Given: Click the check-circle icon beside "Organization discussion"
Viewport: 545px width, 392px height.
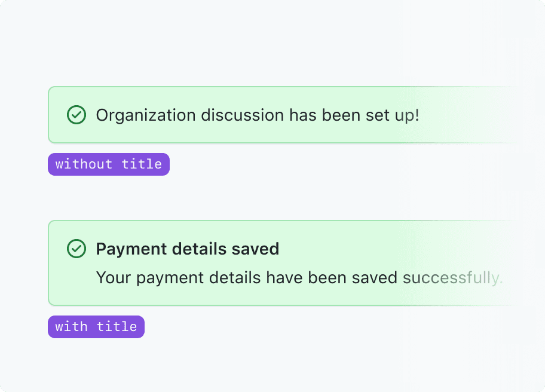Looking at the screenshot, I should 76,115.
